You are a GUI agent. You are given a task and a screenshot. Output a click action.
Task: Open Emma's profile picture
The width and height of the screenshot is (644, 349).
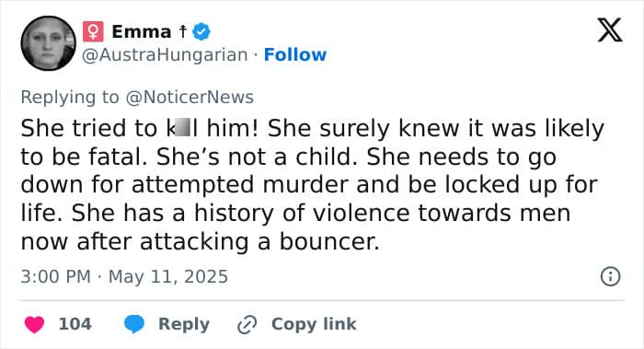coord(49,43)
